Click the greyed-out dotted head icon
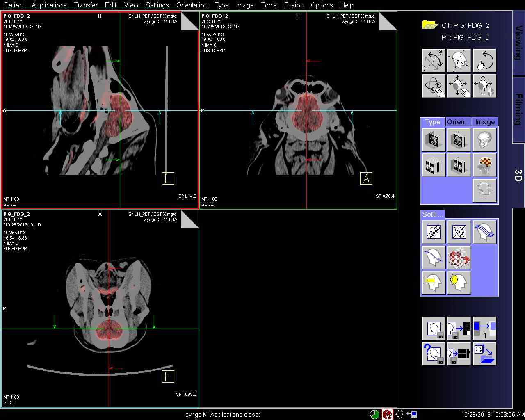The image size is (525, 420). [484, 191]
